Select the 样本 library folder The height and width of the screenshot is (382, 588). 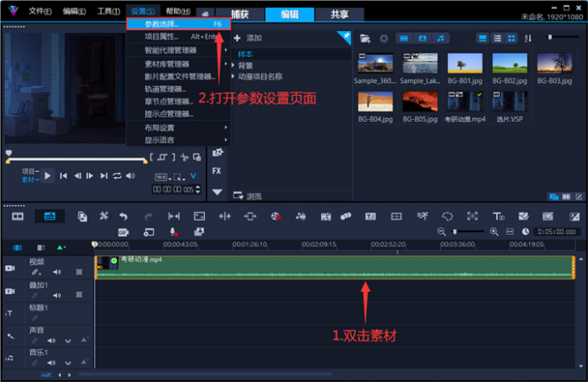(246, 54)
